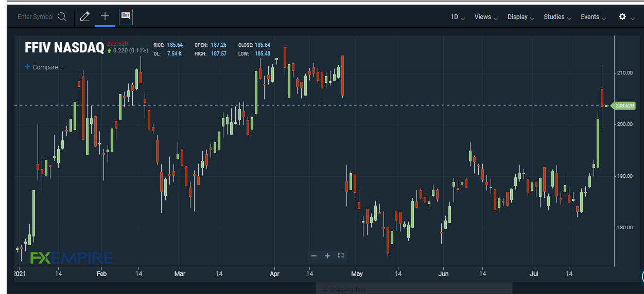Click the 190.00 price axis label
This screenshot has width=644, height=294.
(x=625, y=176)
